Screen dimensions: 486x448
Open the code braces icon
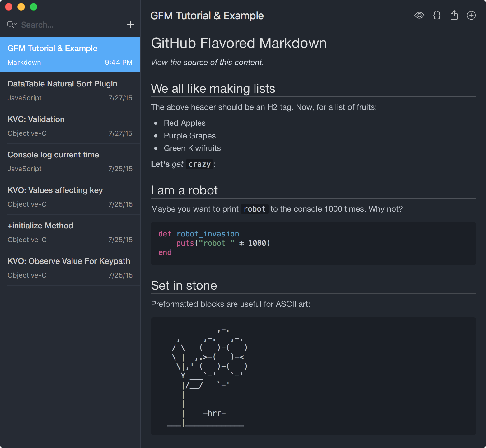437,15
